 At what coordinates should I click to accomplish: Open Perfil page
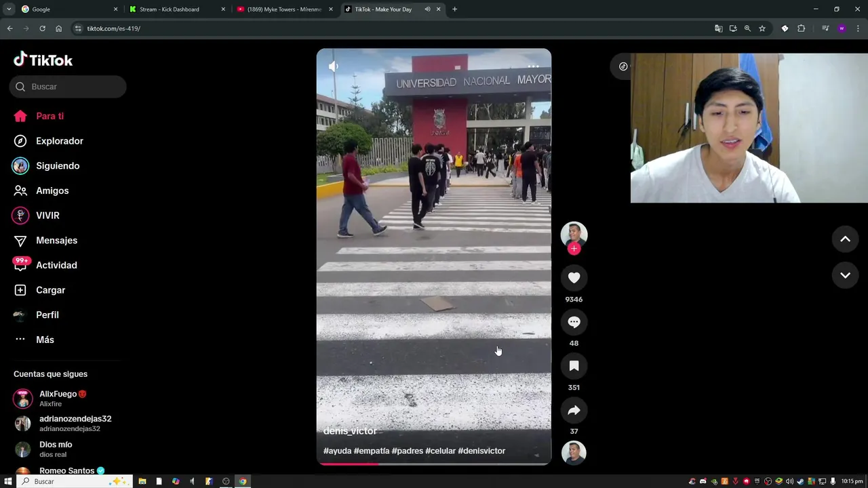point(37,315)
